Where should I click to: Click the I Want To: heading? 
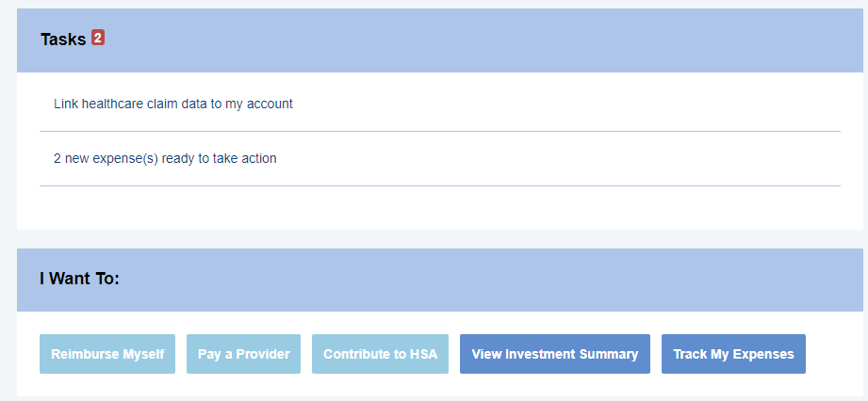click(x=79, y=280)
